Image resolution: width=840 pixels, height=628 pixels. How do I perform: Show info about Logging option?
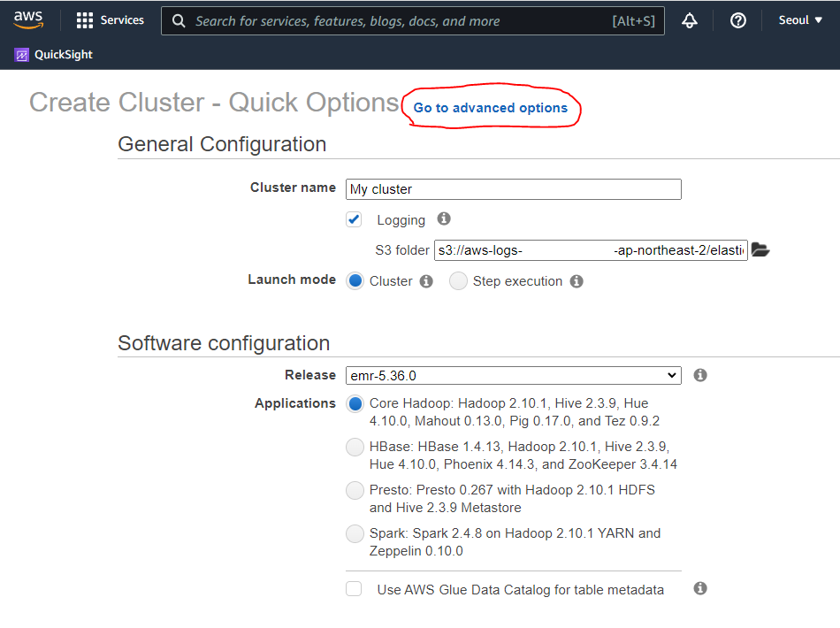pyautogui.click(x=444, y=218)
